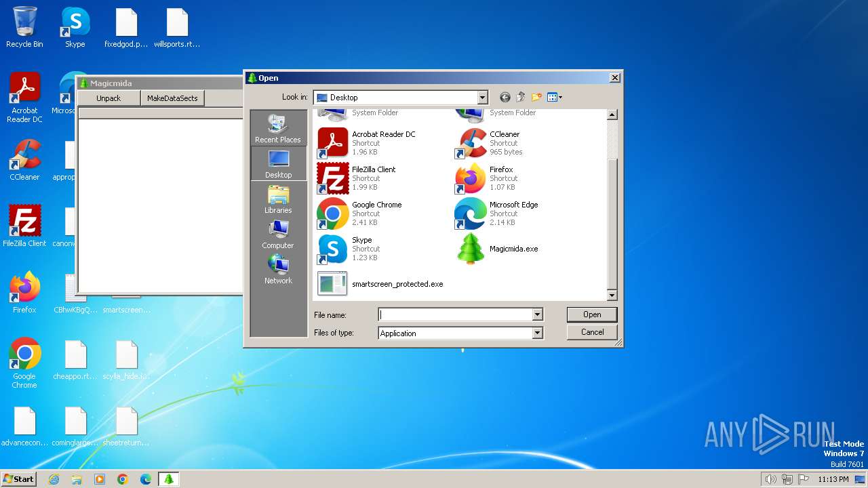Select Firefox desktop shortcut
The width and height of the screenshot is (868, 488).
pyautogui.click(x=24, y=292)
